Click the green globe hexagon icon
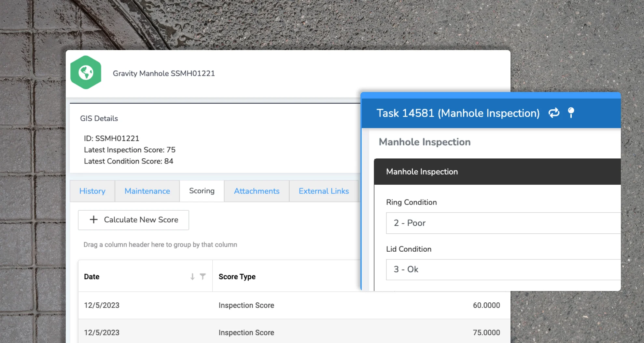 pos(86,73)
